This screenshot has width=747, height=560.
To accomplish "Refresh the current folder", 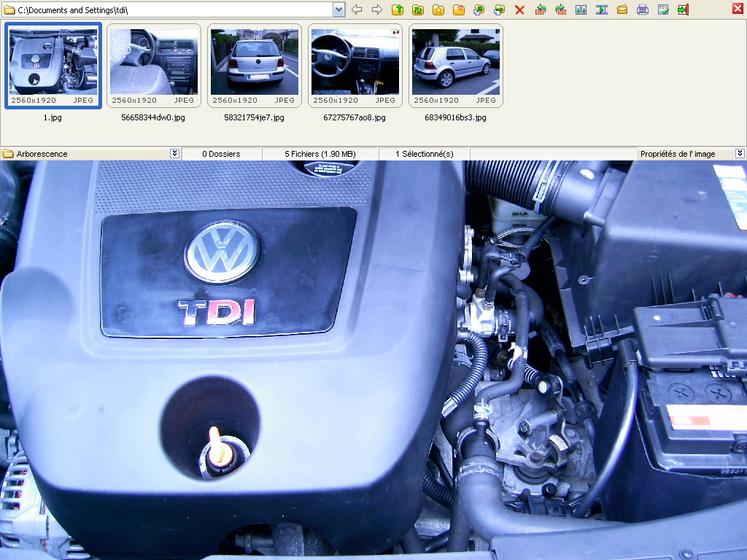I will (418, 9).
